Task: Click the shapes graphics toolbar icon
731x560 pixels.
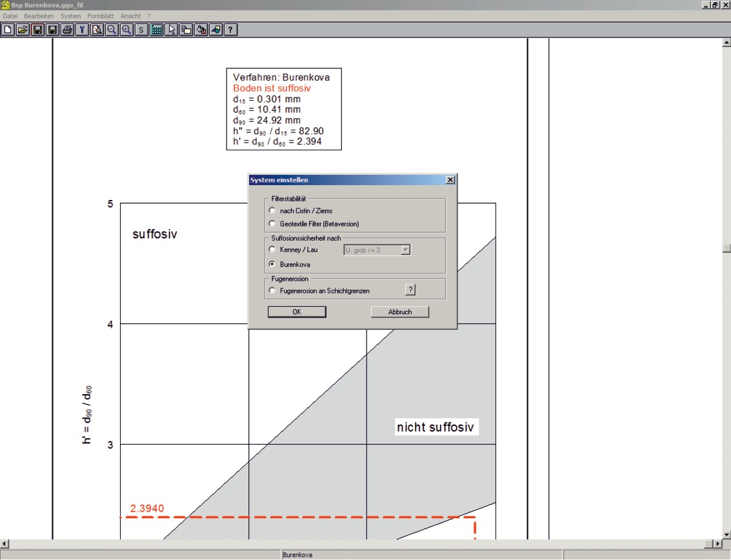Action: [x=216, y=30]
